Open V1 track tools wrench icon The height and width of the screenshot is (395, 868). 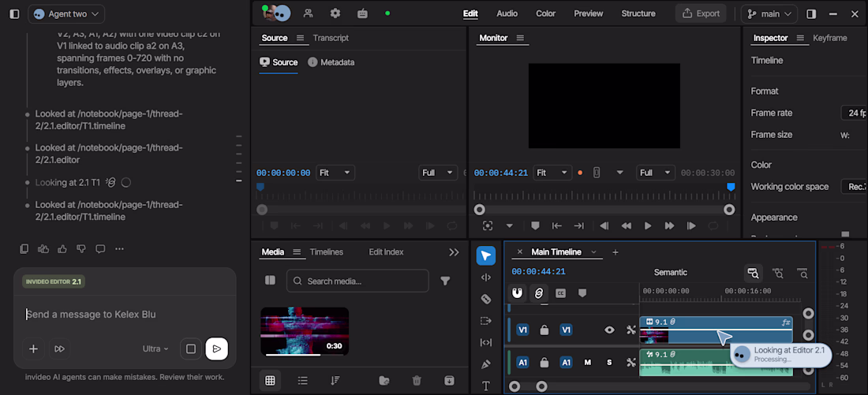631,330
